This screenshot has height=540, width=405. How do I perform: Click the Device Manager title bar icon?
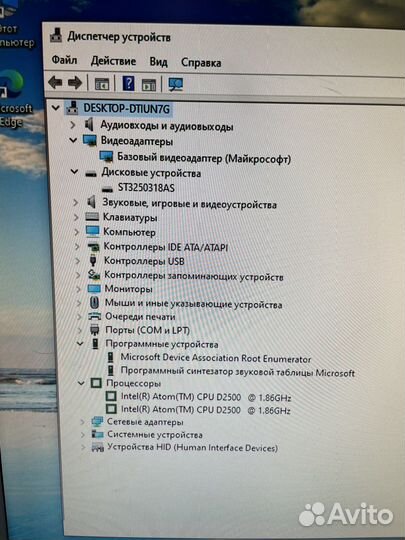pos(56,36)
